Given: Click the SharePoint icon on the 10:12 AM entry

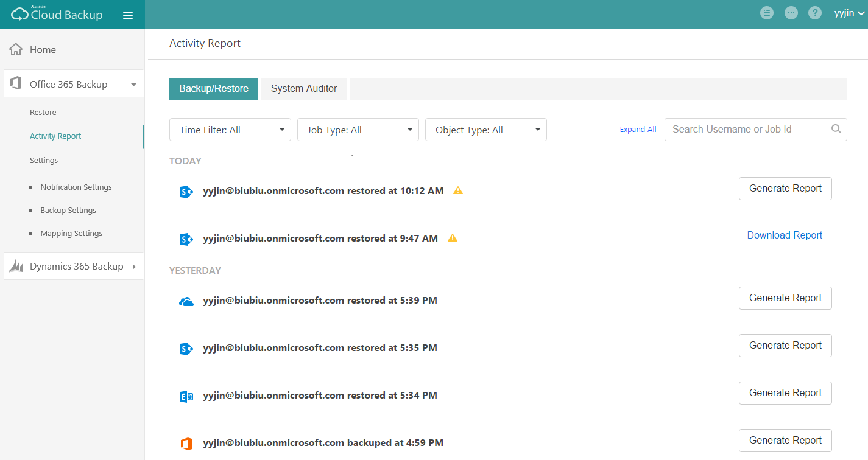Looking at the screenshot, I should (186, 190).
